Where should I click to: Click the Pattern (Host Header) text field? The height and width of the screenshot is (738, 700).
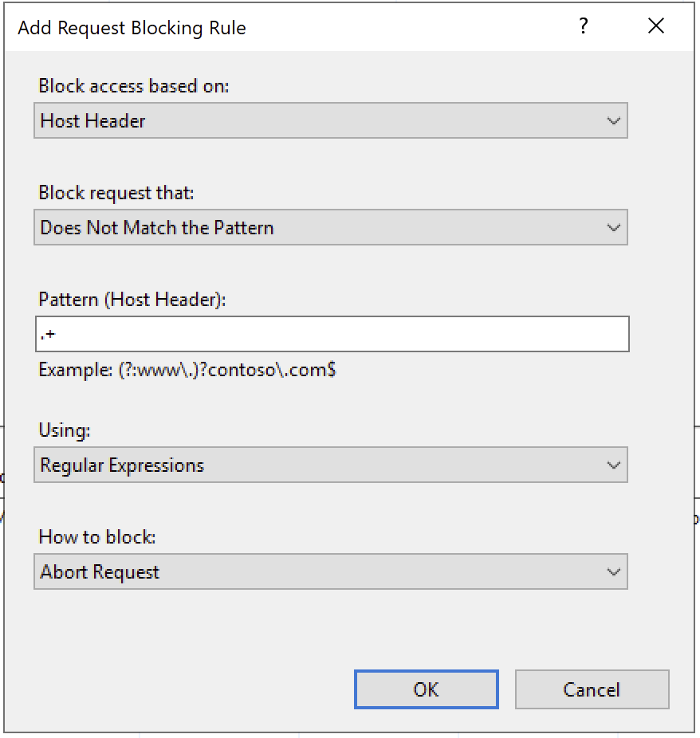(332, 335)
